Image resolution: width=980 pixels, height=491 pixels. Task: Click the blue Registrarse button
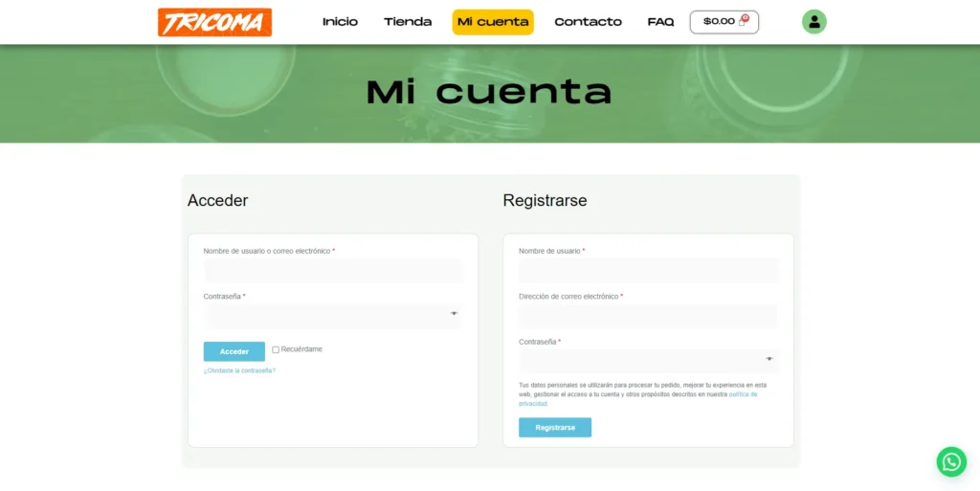[x=555, y=427]
